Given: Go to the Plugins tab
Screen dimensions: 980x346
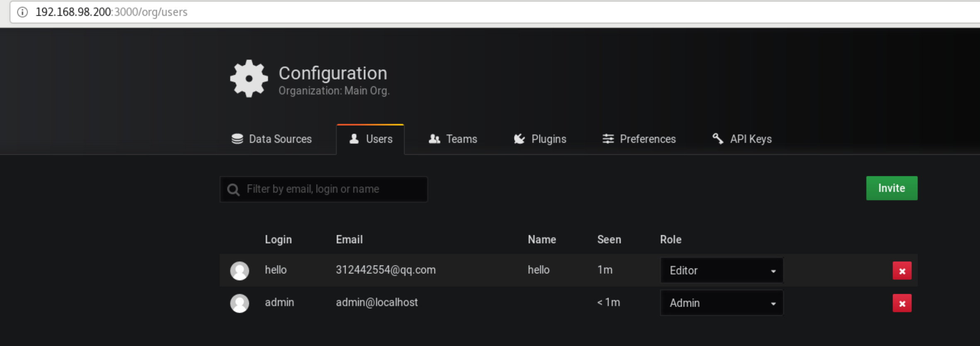Looking at the screenshot, I should click(x=540, y=139).
